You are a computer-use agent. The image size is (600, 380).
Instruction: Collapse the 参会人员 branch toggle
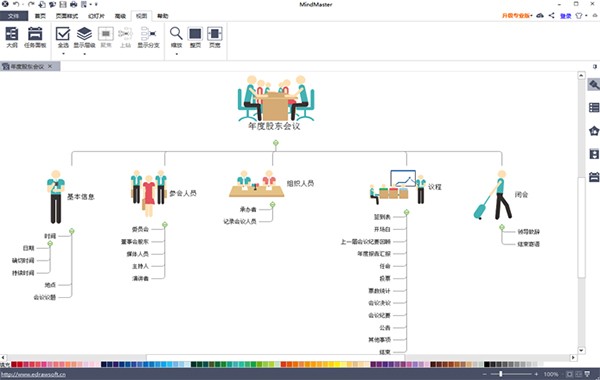tap(165, 225)
